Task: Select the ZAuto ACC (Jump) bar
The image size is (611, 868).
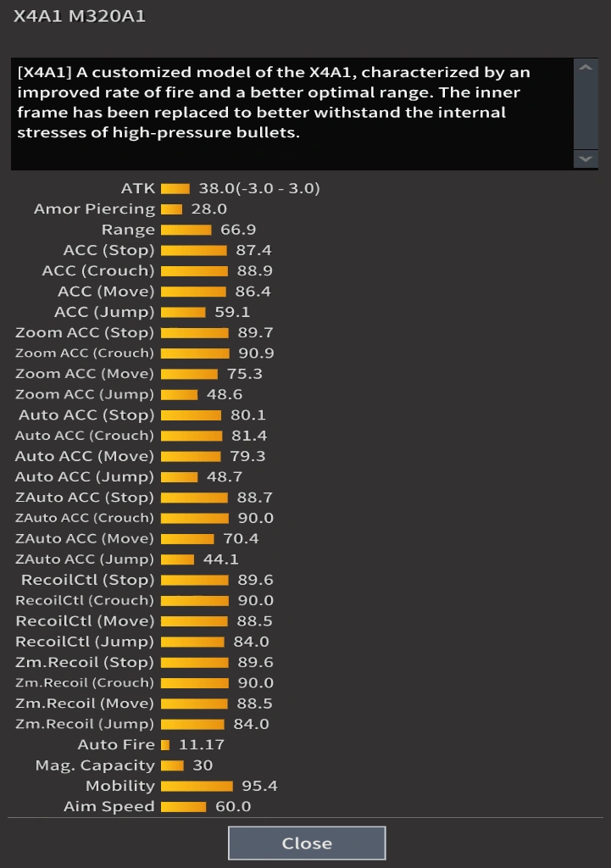Action: (177, 559)
